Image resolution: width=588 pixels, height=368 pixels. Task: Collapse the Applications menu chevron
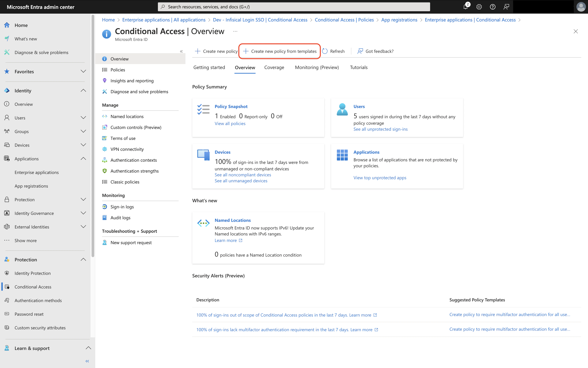coord(83,158)
